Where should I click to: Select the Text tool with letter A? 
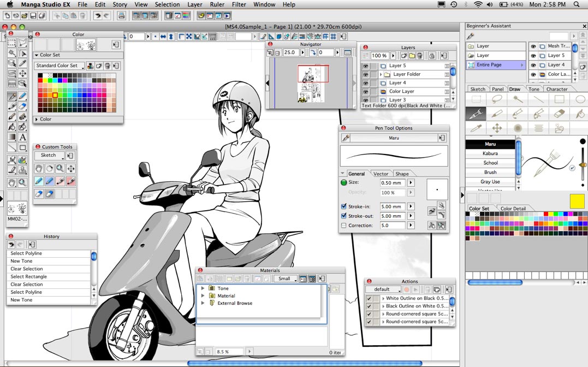pos(22,137)
